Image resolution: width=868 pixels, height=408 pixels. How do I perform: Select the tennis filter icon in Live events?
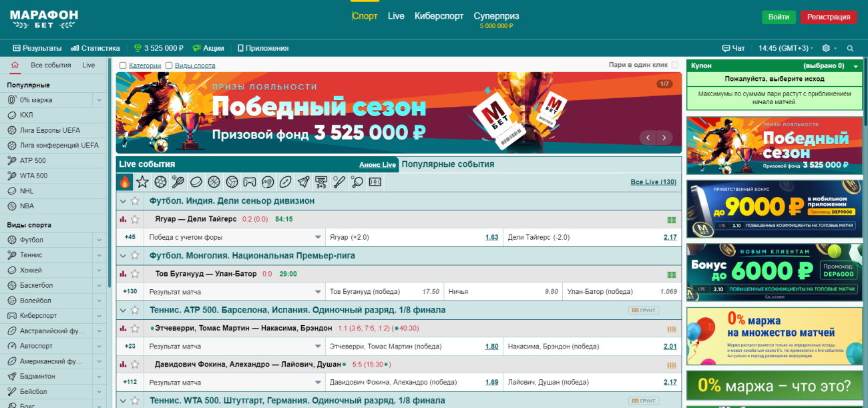[x=178, y=181]
